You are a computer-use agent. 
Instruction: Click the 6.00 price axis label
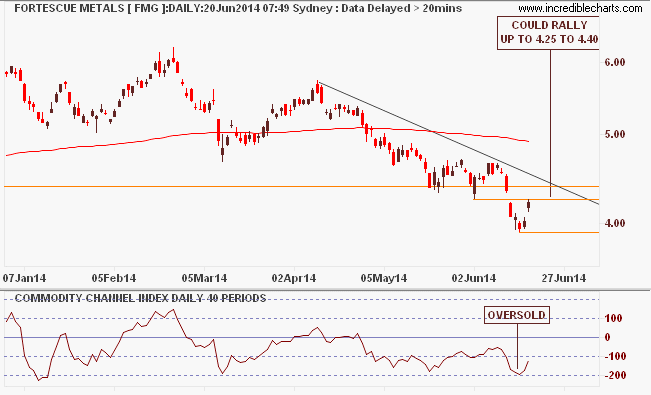tap(615, 62)
